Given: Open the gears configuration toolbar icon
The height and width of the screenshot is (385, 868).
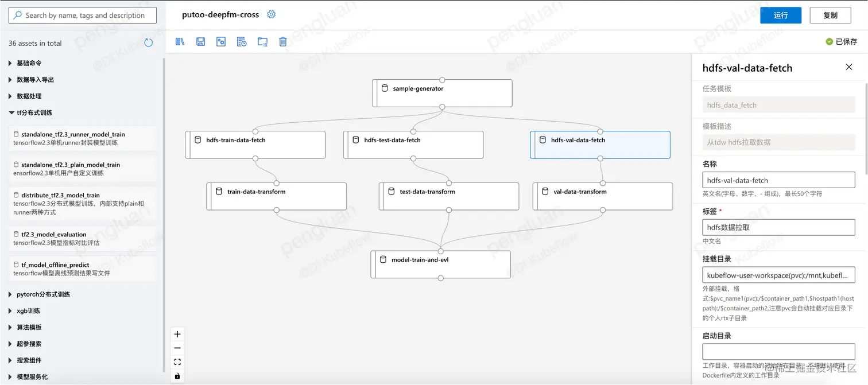Looking at the screenshot, I should 221,42.
